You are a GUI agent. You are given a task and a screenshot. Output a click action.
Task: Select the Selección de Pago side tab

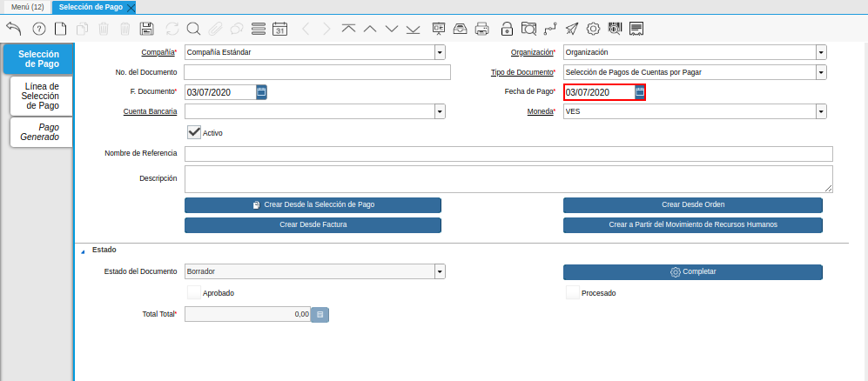37,59
